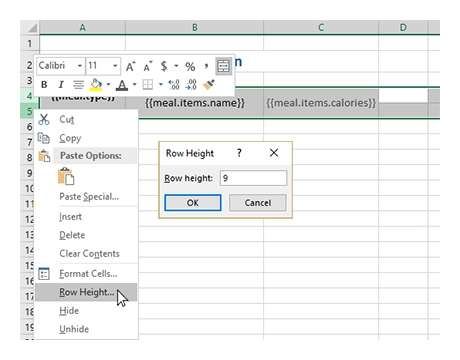Choose Hide from the context menu
The width and height of the screenshot is (460, 360).
point(86,311)
